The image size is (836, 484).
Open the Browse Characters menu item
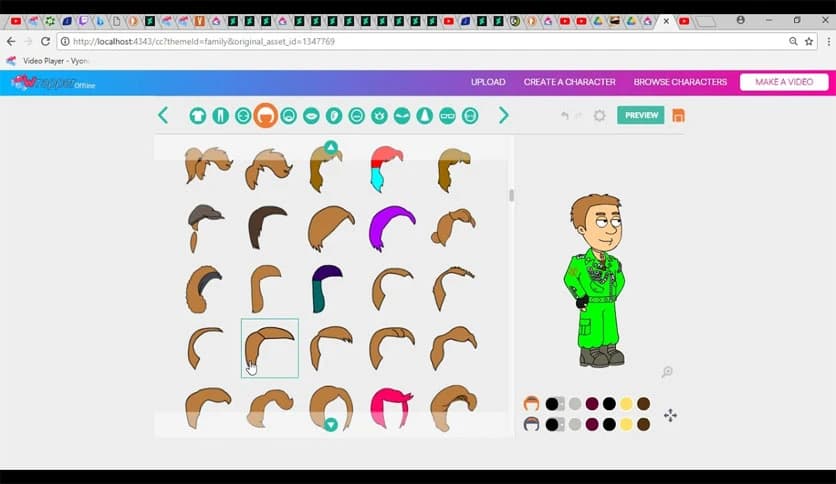(680, 82)
